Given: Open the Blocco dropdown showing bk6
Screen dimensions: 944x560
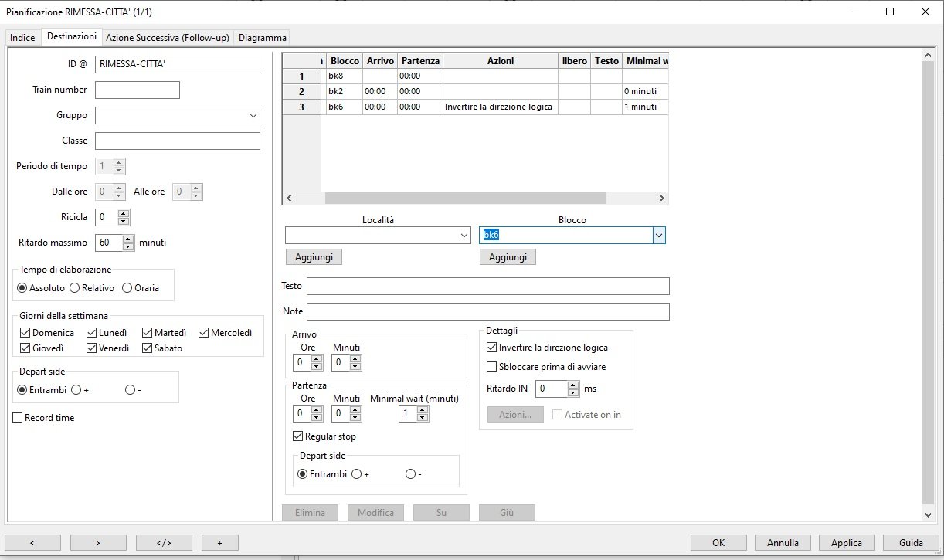Looking at the screenshot, I should coord(658,235).
